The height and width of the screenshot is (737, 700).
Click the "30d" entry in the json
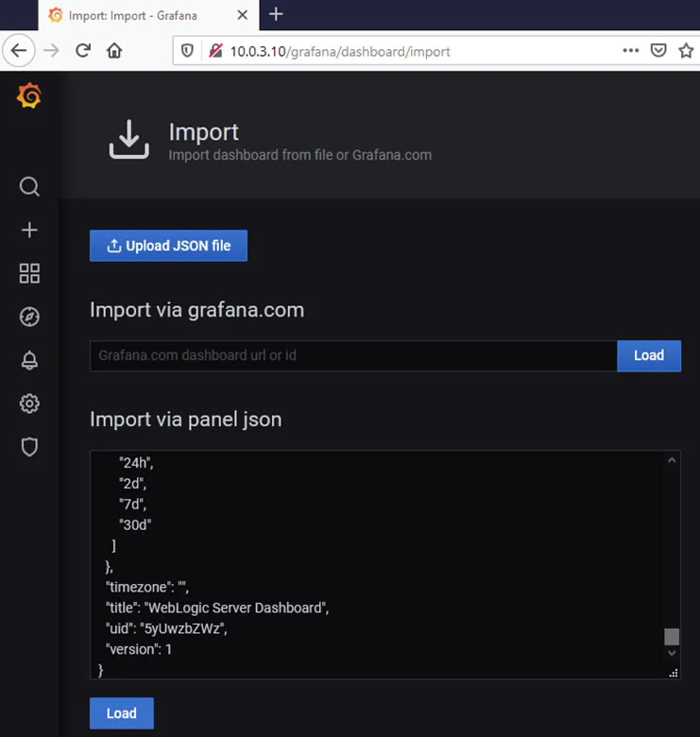135,524
